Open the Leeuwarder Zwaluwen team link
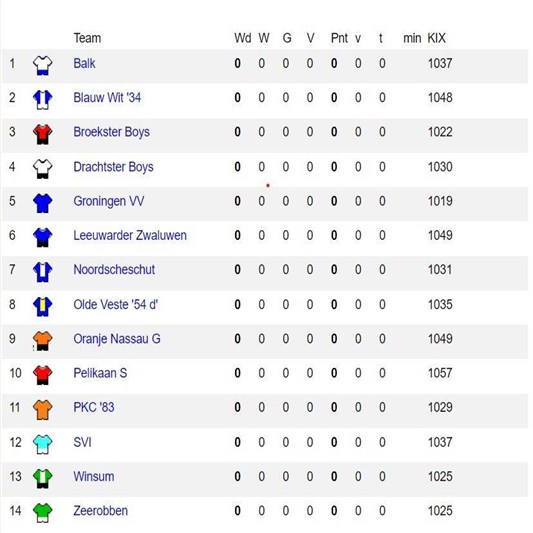The width and height of the screenshot is (533, 533). coord(130,235)
